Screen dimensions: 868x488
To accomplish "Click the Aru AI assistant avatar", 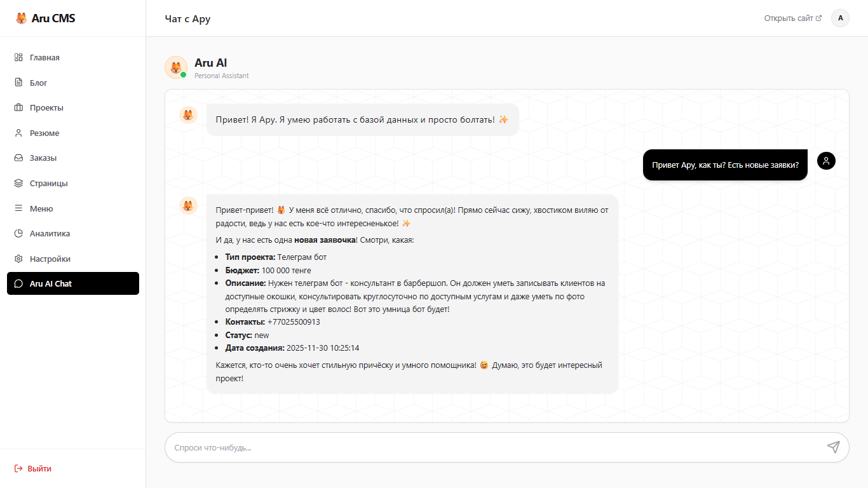I will point(176,67).
